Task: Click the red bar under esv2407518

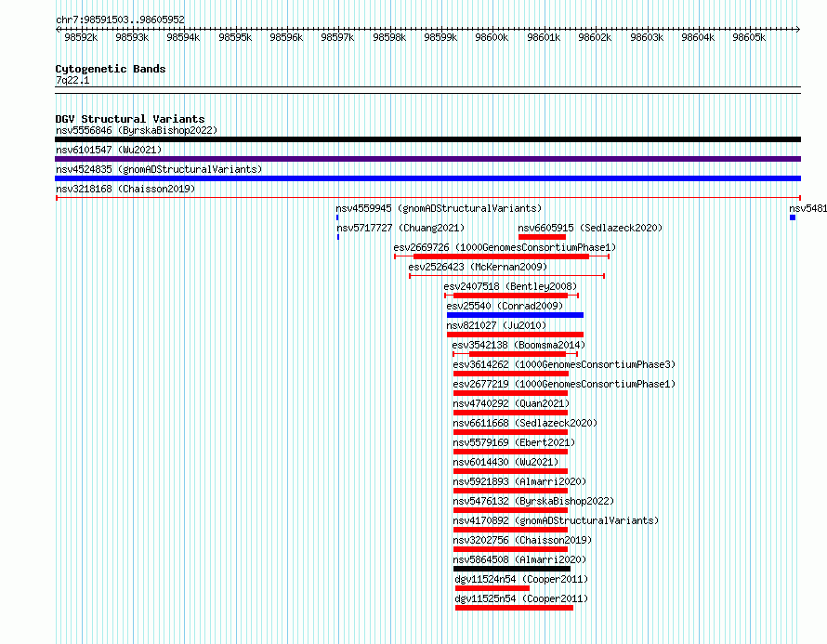Action: 510,296
